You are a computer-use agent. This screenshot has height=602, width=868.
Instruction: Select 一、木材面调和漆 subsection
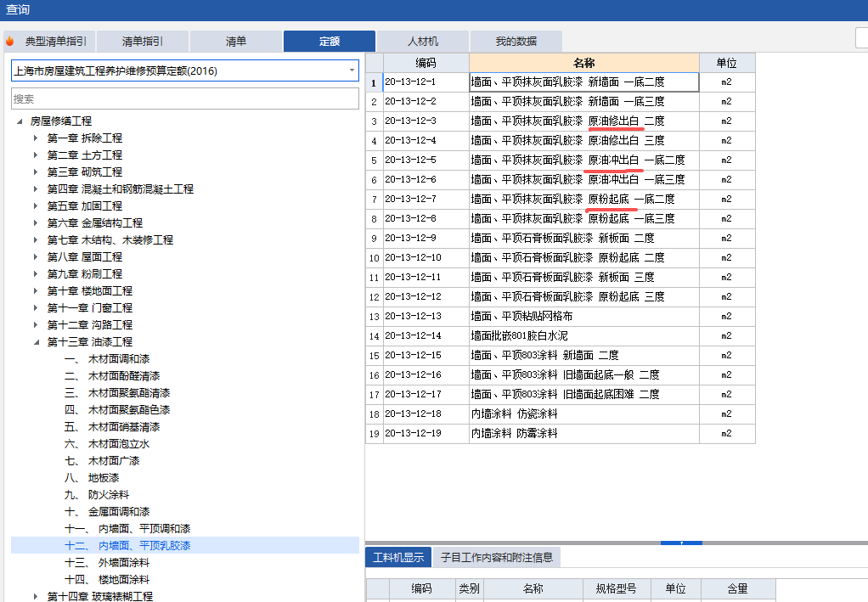(x=107, y=359)
